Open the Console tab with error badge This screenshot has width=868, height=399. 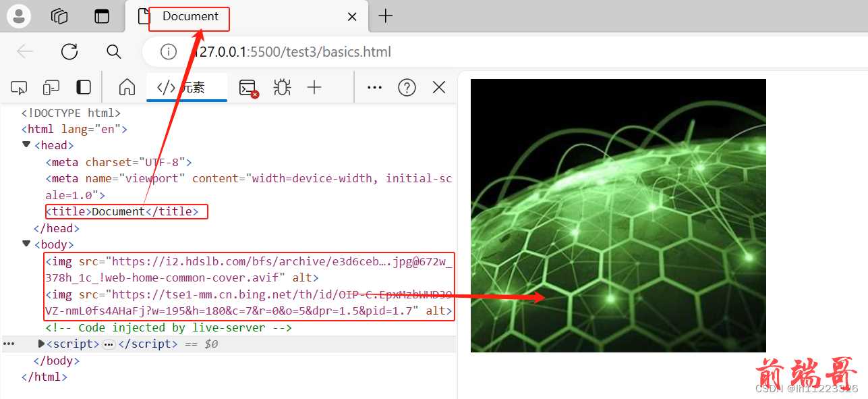click(248, 88)
